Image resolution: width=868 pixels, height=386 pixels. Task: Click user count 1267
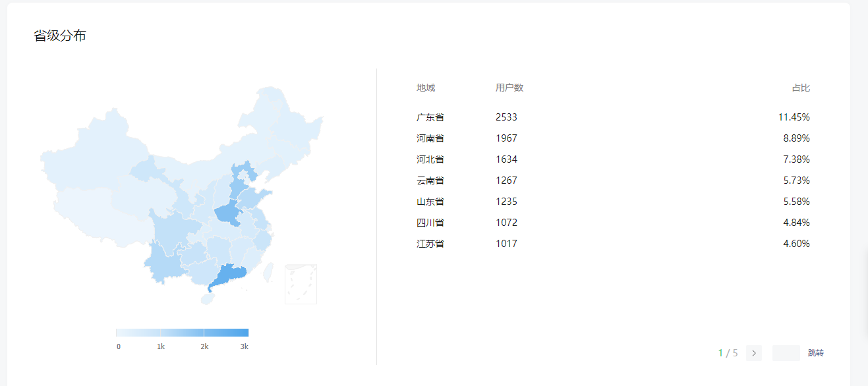(507, 180)
